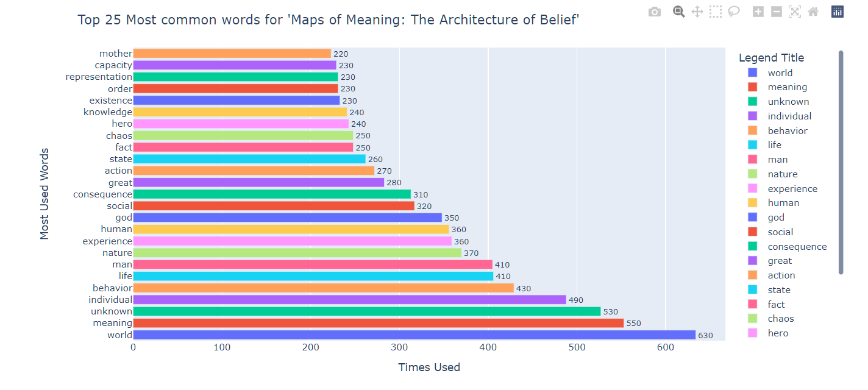Toggle 'behavior' legend entry visibility

point(787,131)
